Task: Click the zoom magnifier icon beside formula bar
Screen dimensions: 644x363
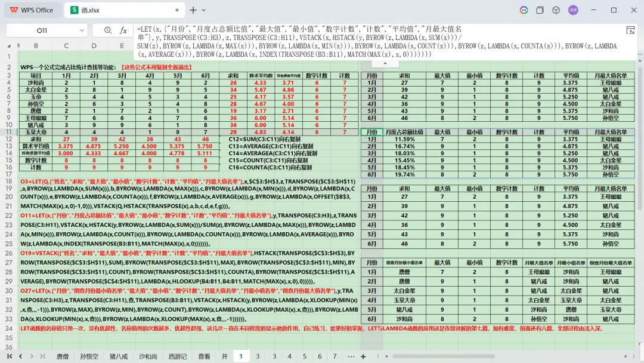Action: [107, 30]
